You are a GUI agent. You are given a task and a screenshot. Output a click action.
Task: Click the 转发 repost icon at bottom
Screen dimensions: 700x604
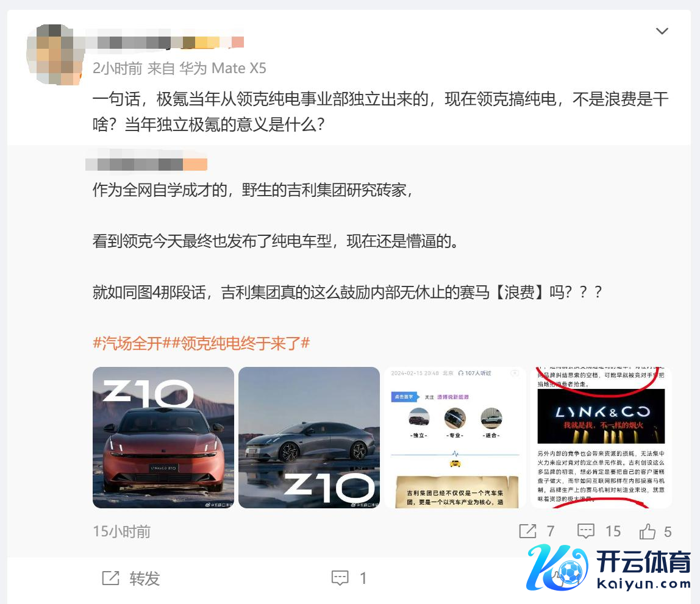pyautogui.click(x=111, y=578)
